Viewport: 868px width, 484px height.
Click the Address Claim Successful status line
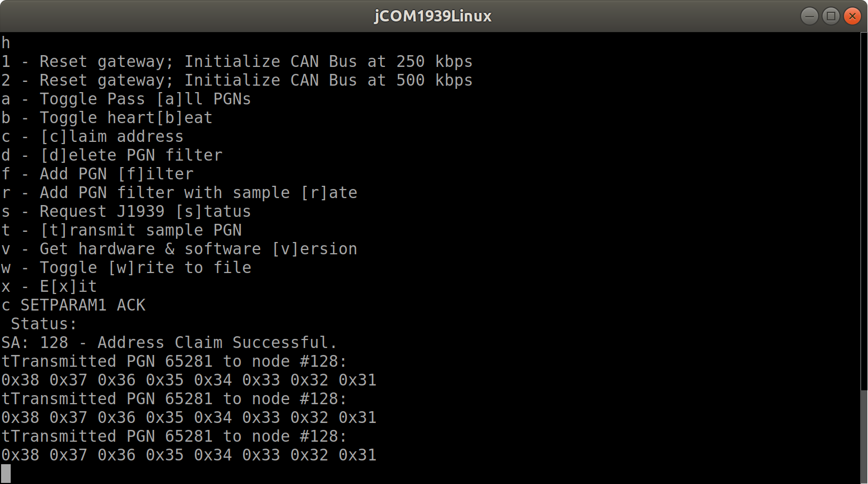[x=169, y=343]
